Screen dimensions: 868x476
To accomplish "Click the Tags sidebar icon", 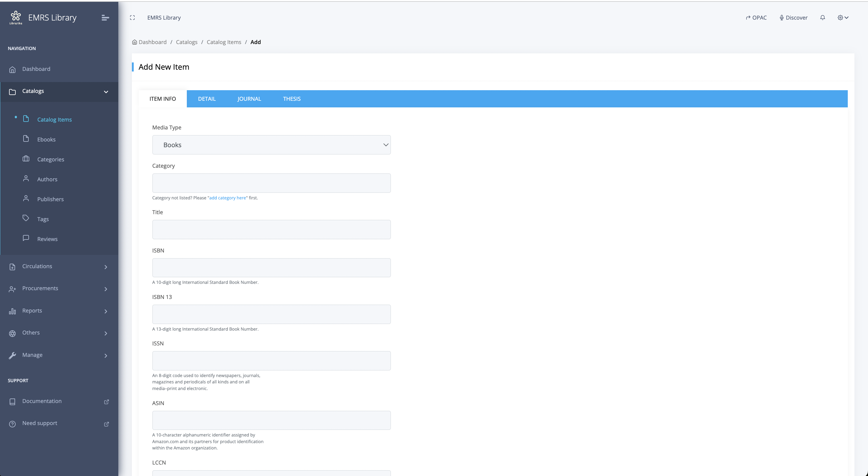I will tap(26, 218).
